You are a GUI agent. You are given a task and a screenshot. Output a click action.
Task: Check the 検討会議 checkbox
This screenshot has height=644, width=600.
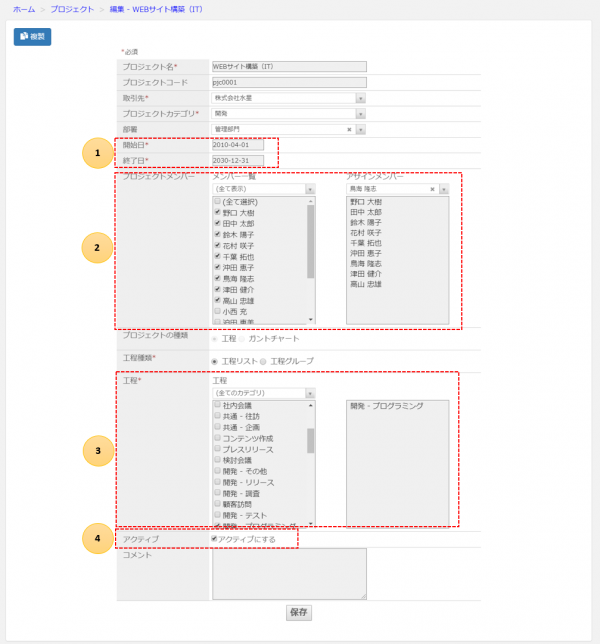(x=218, y=460)
